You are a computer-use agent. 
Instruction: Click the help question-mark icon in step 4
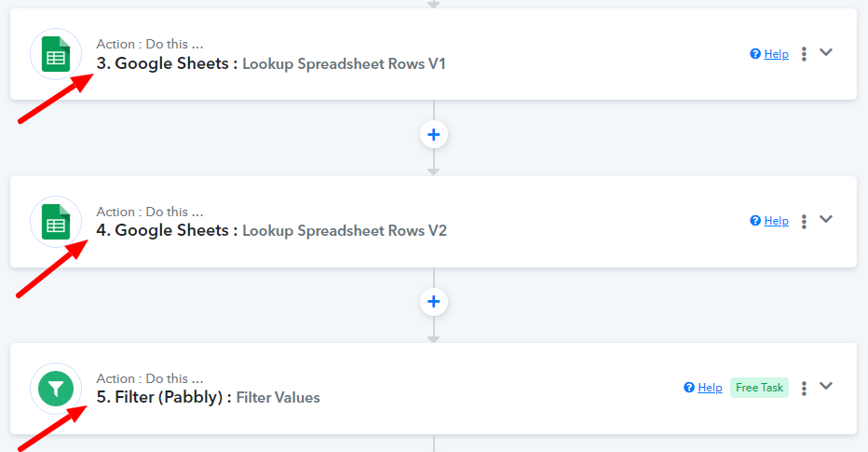coord(755,221)
